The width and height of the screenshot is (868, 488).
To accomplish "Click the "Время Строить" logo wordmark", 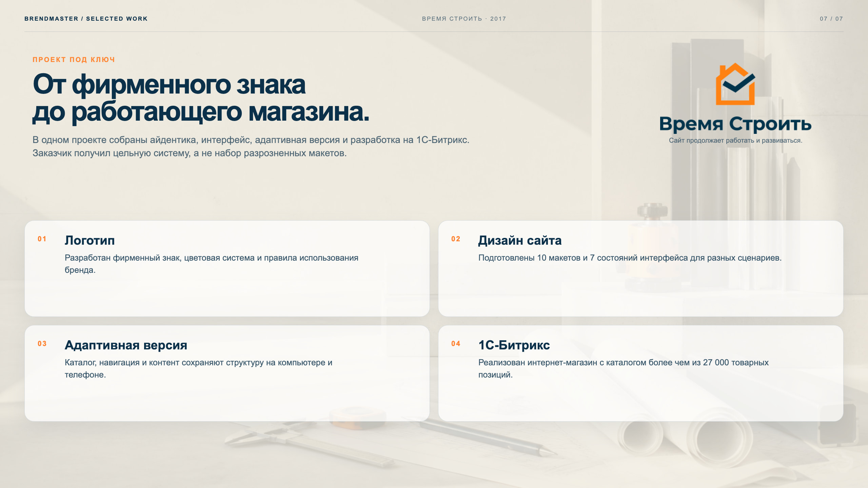I will (735, 124).
